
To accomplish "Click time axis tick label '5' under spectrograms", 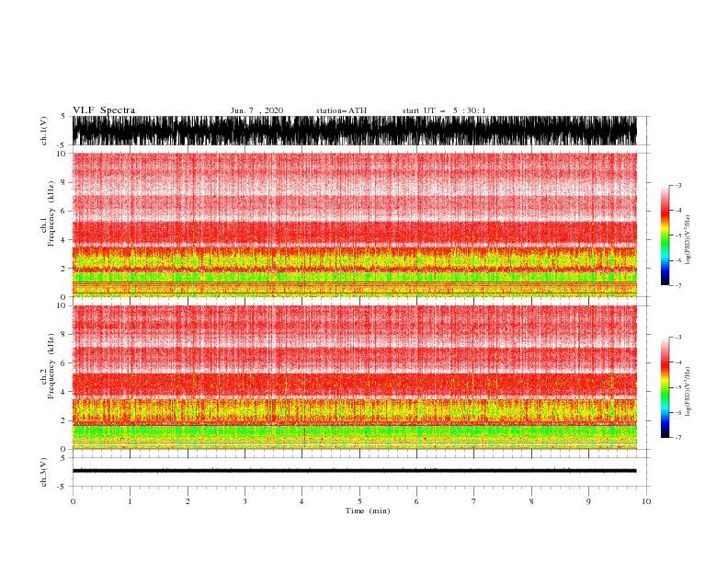I will (x=359, y=501).
